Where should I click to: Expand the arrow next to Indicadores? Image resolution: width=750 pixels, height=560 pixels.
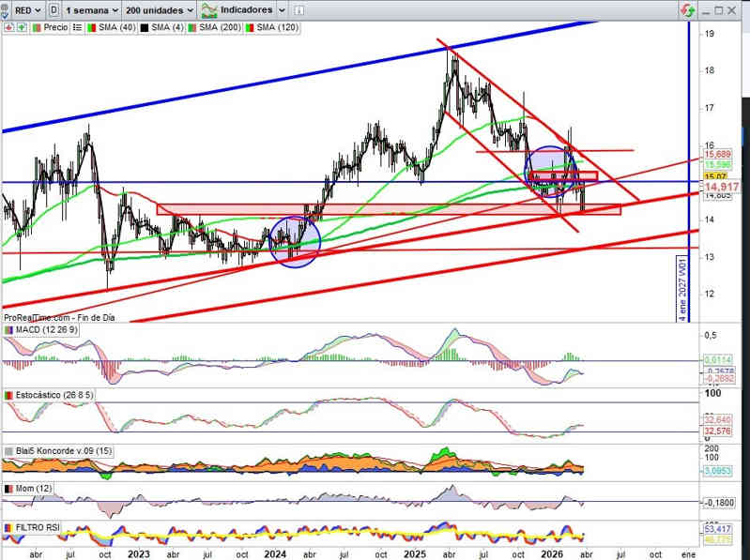pyautogui.click(x=280, y=9)
